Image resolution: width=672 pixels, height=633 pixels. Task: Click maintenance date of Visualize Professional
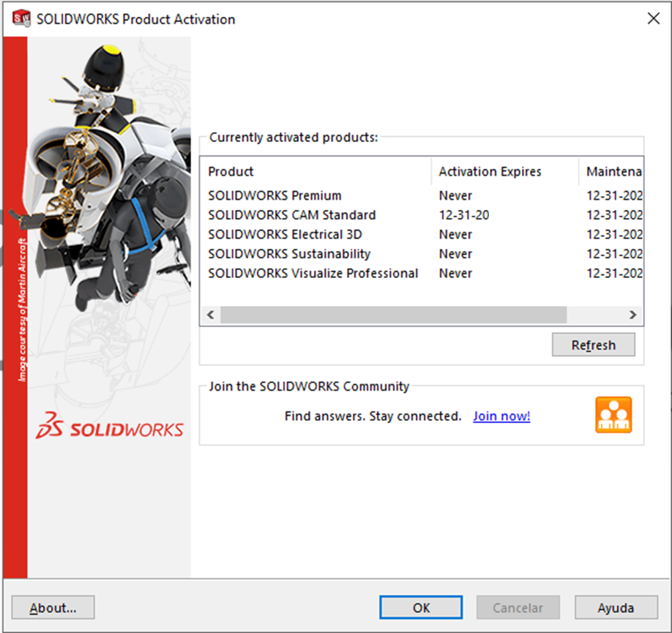[x=614, y=273]
